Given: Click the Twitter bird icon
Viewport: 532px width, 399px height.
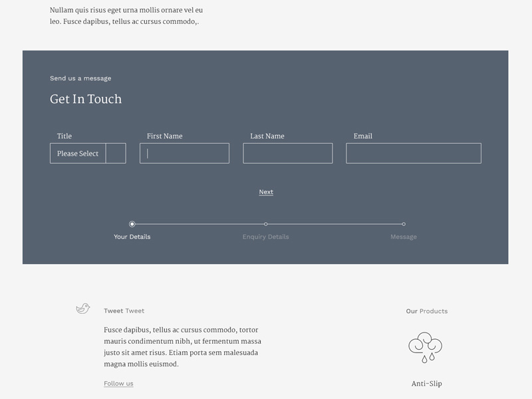Looking at the screenshot, I should [83, 309].
